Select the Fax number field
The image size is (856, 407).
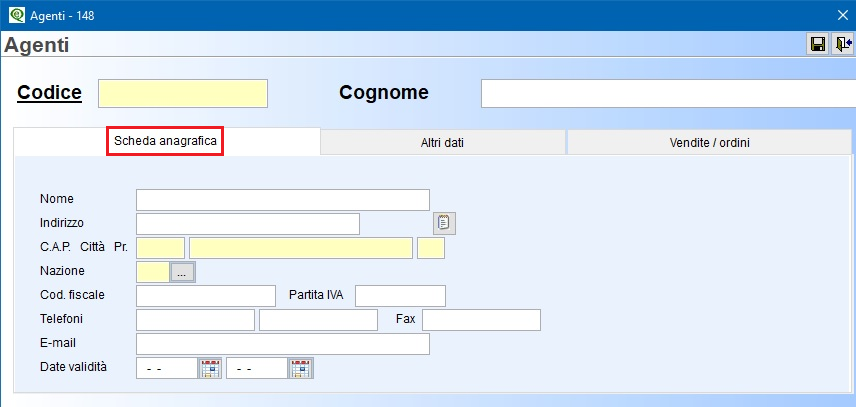(x=482, y=320)
